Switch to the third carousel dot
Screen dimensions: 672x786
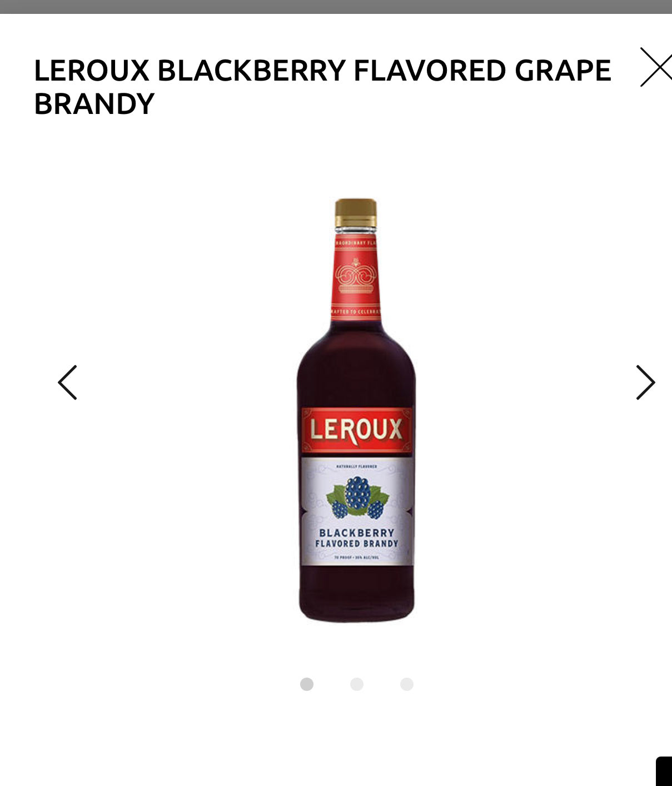[x=407, y=684]
